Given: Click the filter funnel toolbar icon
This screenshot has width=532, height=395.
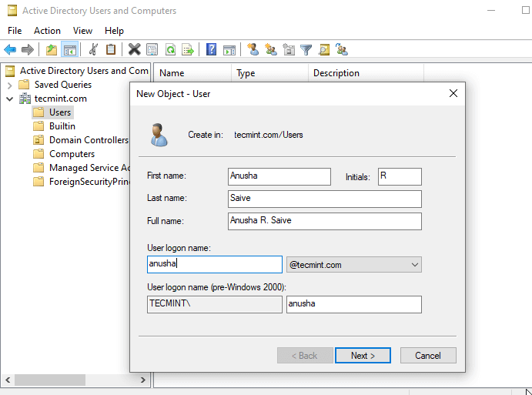Looking at the screenshot, I should [306, 50].
